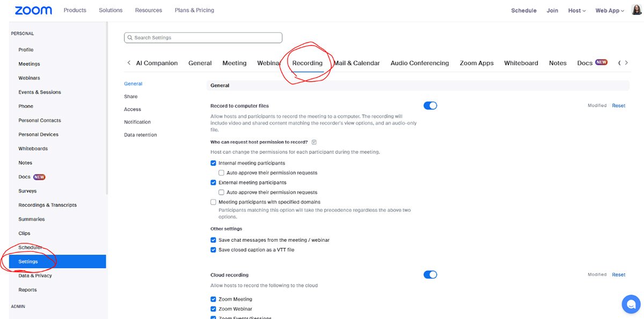The image size is (644, 319).
Task: Reset the Record to computer files setting
Action: (x=618, y=106)
